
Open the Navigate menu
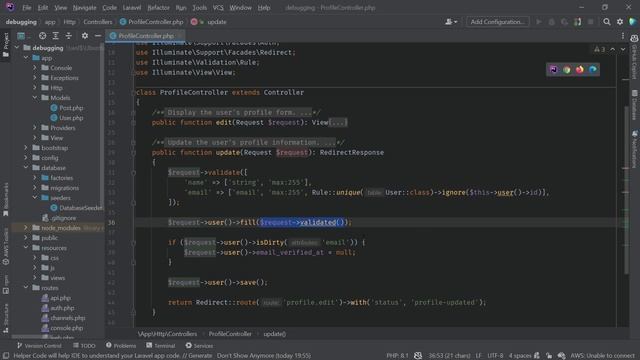84,8
